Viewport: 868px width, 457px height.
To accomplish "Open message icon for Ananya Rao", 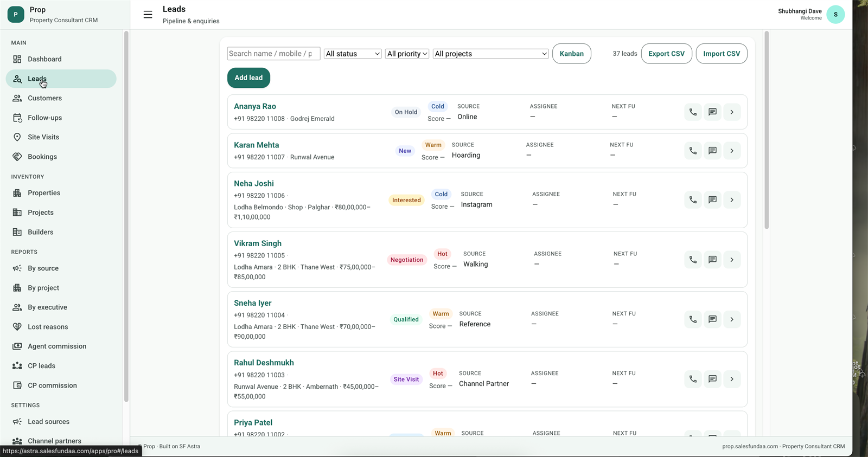I will tap(712, 112).
